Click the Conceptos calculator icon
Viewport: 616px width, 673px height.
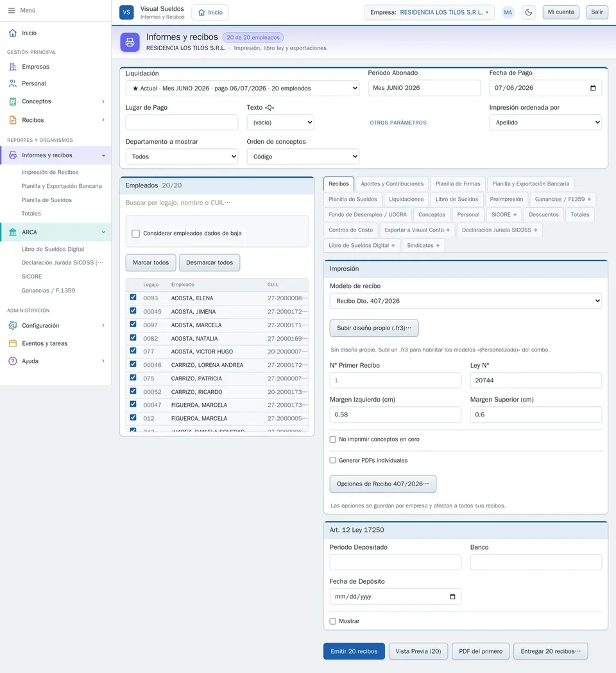point(13,101)
